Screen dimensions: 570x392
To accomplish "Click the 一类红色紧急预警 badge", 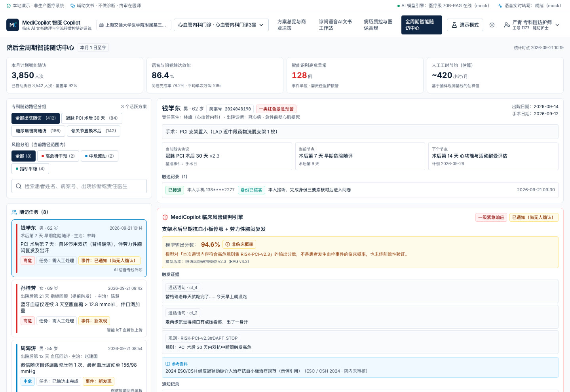I will pyautogui.click(x=276, y=109).
